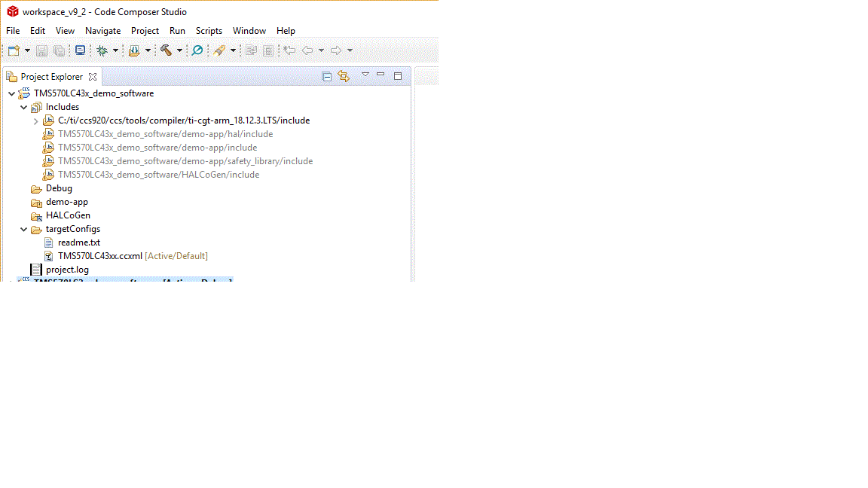Open the Run menu
This screenshot has height=488, width=868.
coord(177,31)
